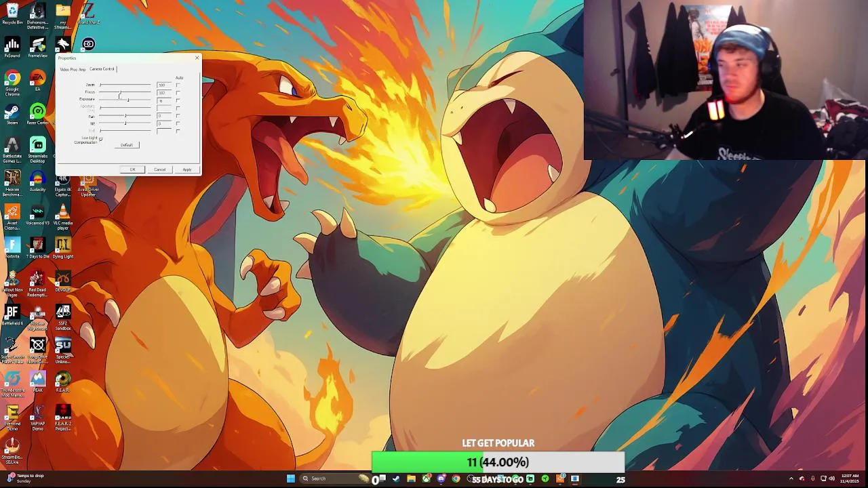The height and width of the screenshot is (488, 868).
Task: Open the EA app desktop shortcut
Action: pos(38,80)
